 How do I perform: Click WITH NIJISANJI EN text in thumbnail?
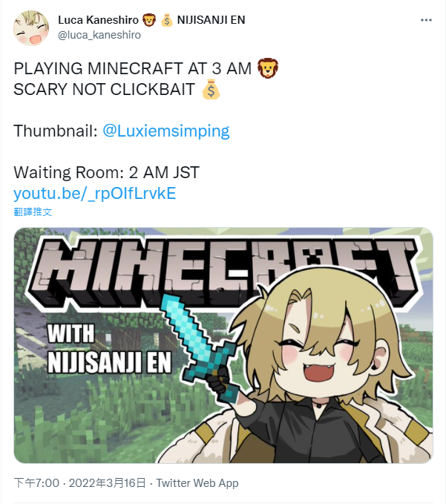(x=109, y=349)
